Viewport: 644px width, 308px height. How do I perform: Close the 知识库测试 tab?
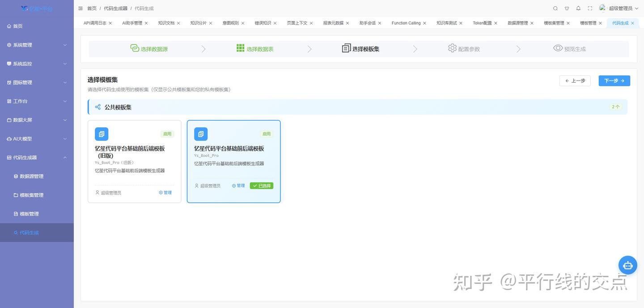[x=461, y=23]
